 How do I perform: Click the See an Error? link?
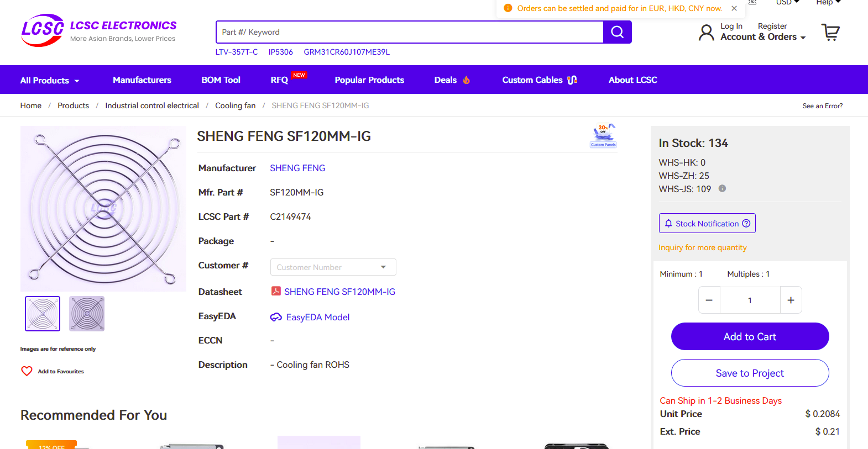[823, 106]
